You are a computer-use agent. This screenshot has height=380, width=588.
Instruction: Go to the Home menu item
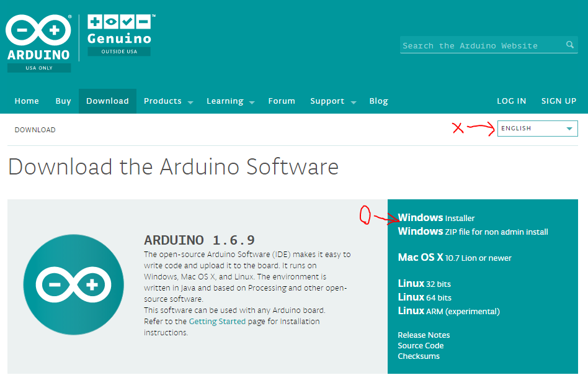27,101
